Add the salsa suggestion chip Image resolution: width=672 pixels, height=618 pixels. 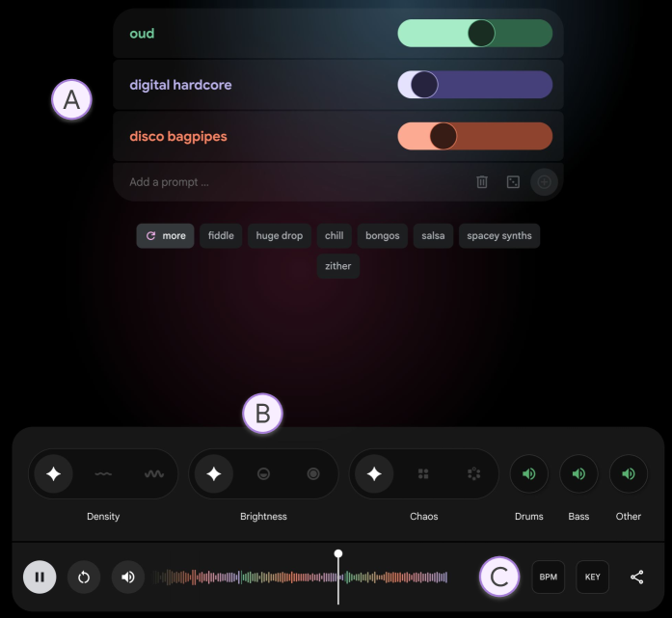point(433,235)
